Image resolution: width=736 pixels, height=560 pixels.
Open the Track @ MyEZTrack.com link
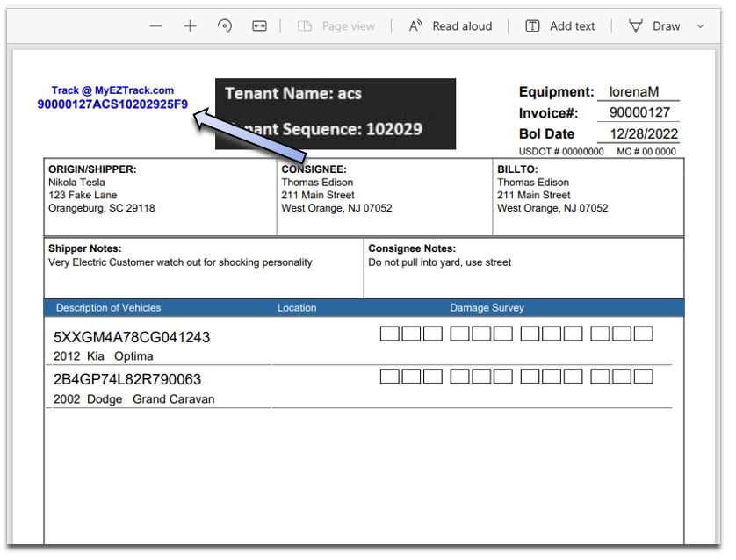(x=113, y=91)
